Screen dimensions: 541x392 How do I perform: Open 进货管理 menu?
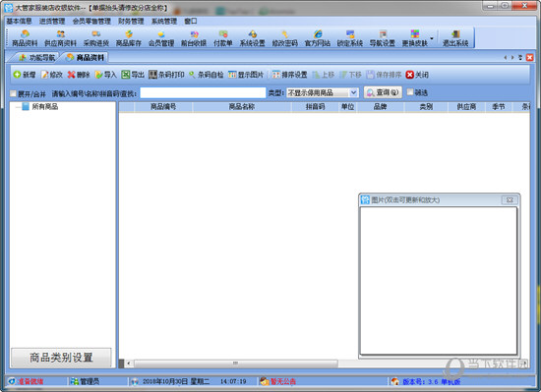(x=52, y=21)
